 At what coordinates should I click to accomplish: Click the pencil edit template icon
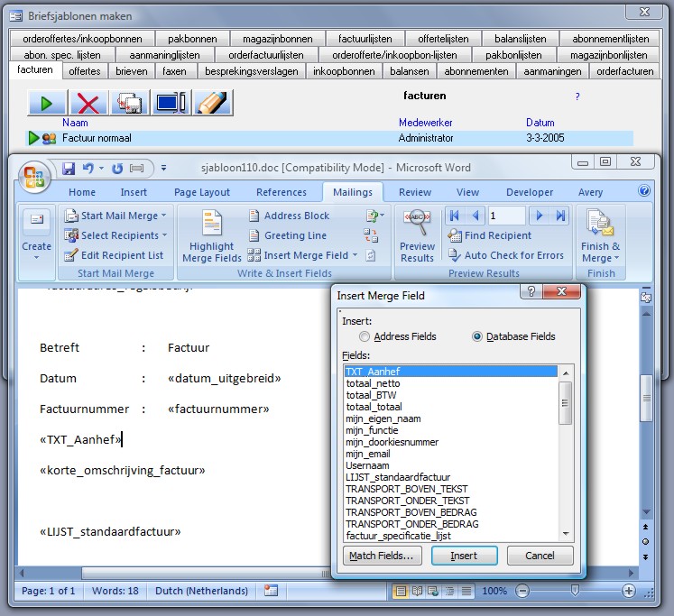[x=213, y=103]
